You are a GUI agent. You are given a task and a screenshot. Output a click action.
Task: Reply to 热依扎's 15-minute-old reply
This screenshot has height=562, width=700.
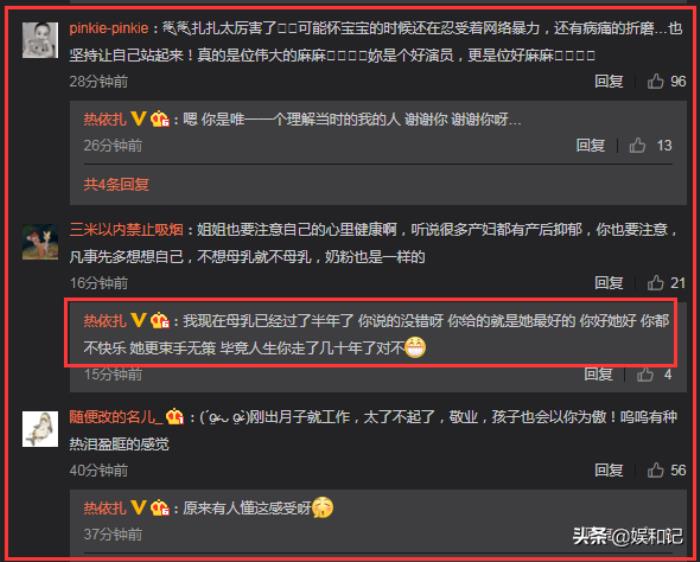(x=598, y=374)
